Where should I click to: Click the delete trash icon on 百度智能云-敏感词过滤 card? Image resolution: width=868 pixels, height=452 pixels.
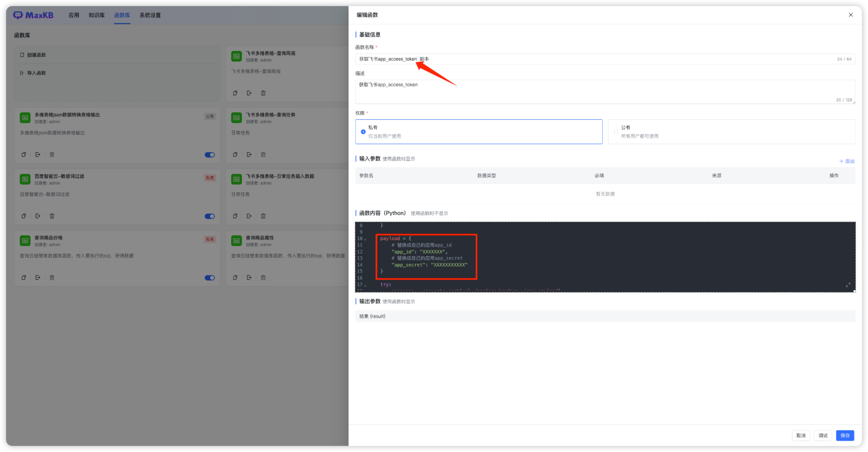tap(52, 216)
